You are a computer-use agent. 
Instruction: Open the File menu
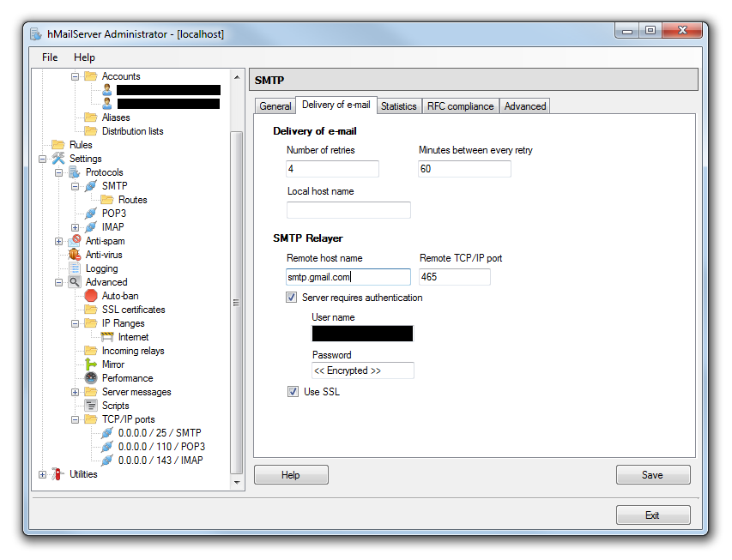(x=50, y=57)
